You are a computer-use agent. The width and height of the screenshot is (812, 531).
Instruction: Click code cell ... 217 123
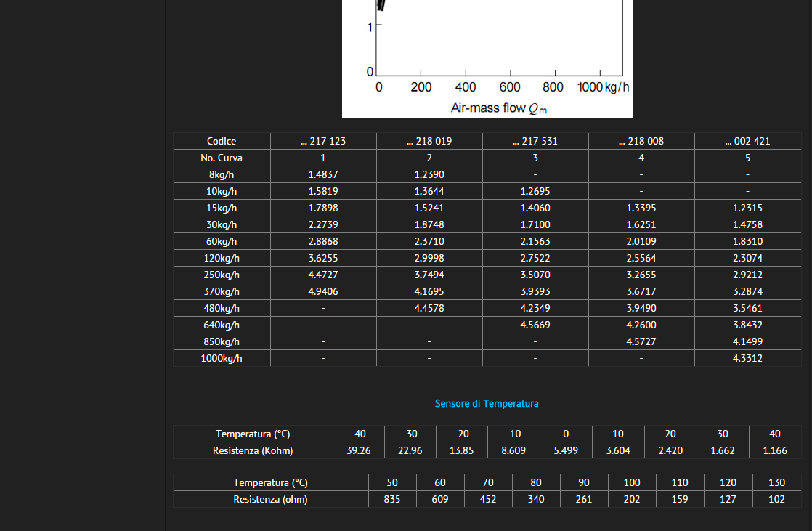[x=323, y=141]
